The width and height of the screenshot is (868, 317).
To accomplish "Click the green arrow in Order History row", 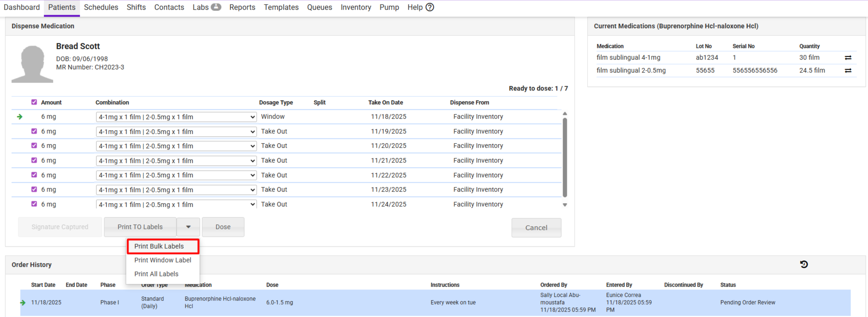I will [23, 302].
